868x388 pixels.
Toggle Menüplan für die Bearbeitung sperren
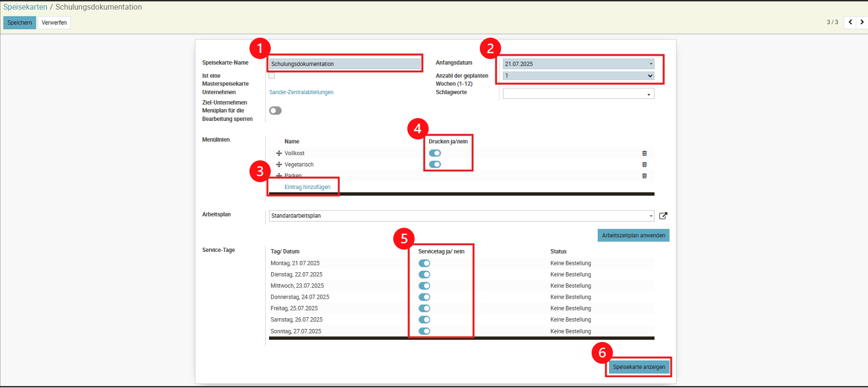275,111
